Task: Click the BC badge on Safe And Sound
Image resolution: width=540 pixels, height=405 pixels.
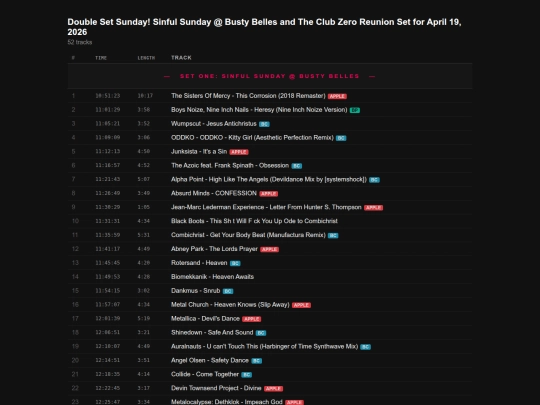Action: tap(261, 333)
